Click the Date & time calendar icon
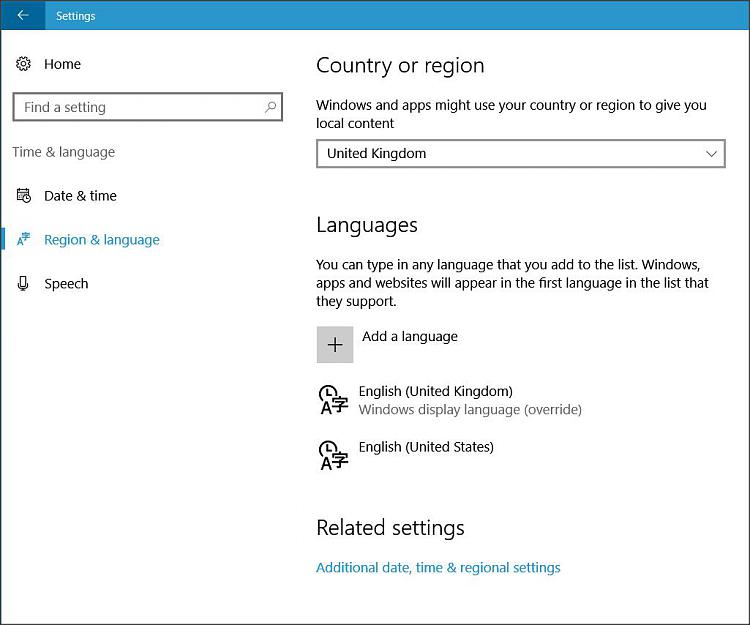This screenshot has height=625, width=750. (23, 196)
